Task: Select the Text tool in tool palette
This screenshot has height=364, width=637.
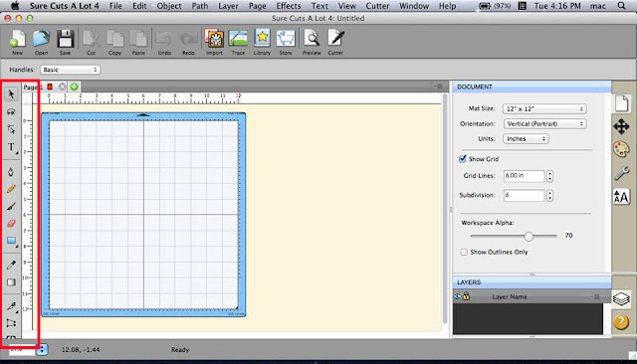Action: tap(11, 147)
